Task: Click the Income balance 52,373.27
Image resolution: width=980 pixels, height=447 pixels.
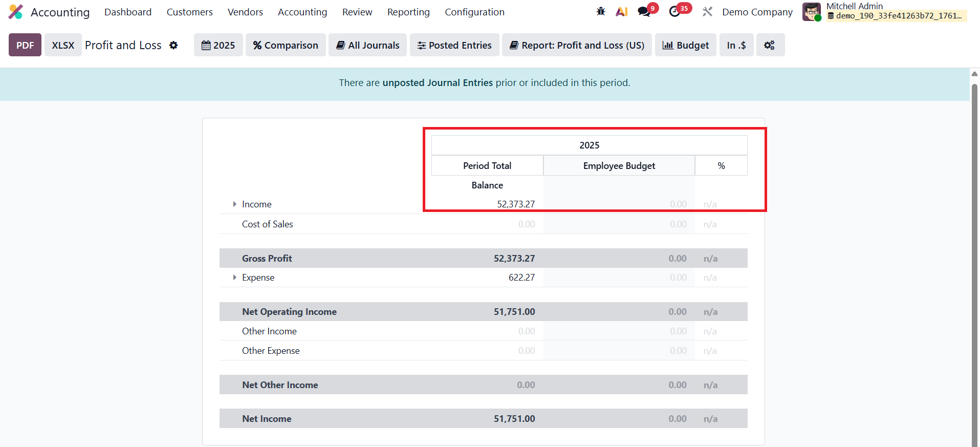Action: [516, 204]
